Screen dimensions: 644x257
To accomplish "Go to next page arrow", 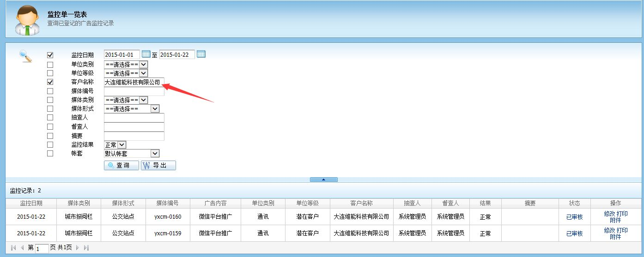I will pos(78,248).
